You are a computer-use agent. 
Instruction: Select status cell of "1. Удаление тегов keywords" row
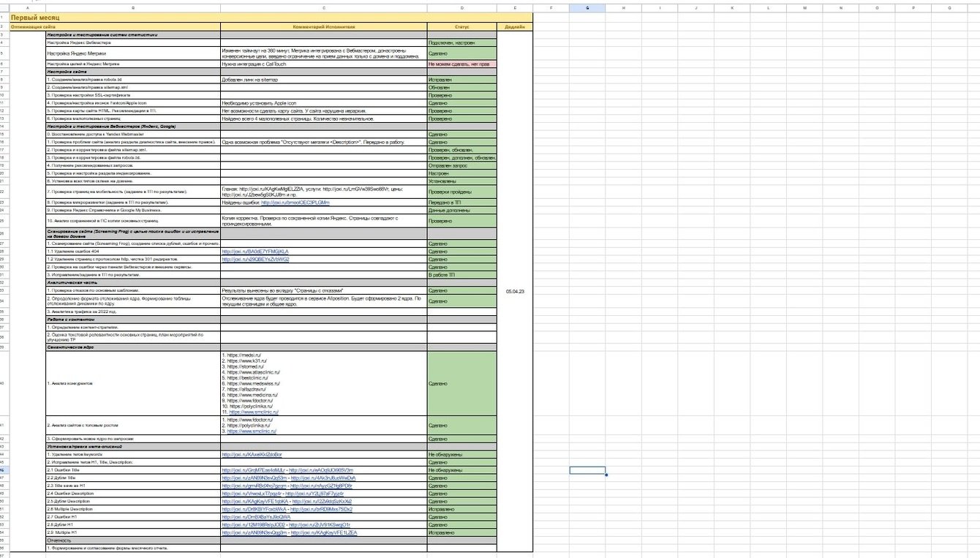click(x=461, y=454)
